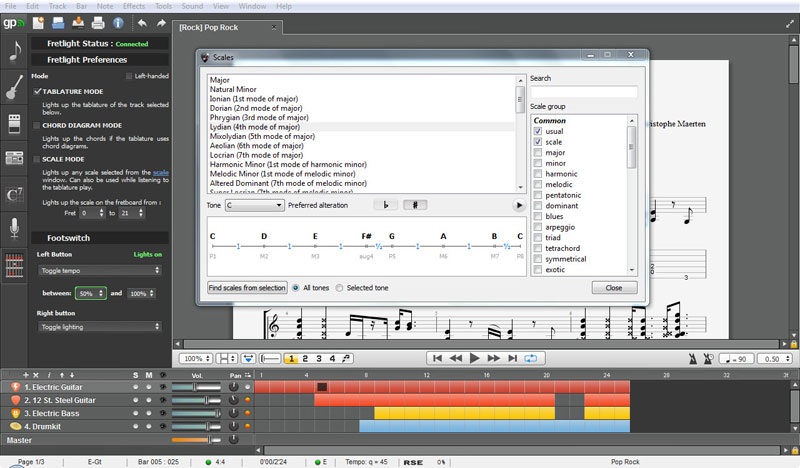Create a new file with the toolbar icon
The width and height of the screenshot is (800, 468).
pyautogui.click(x=38, y=23)
